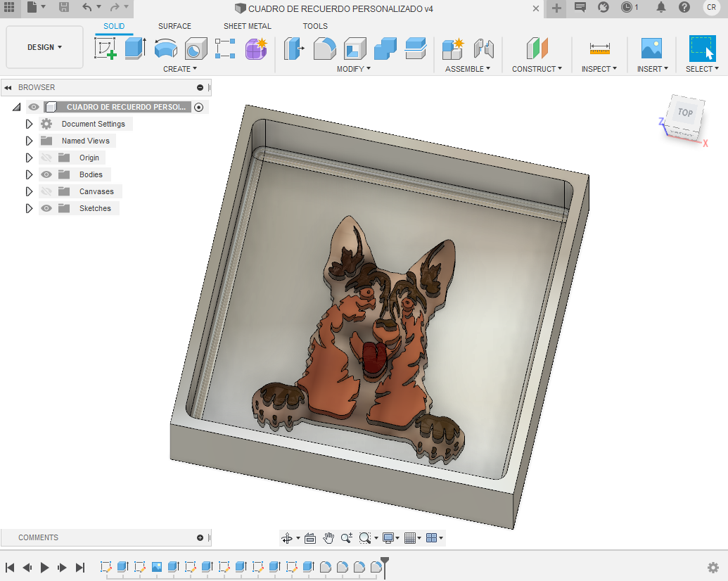Open the ASSEMBLE dropdown menu
Image resolution: width=728 pixels, height=581 pixels.
(468, 69)
